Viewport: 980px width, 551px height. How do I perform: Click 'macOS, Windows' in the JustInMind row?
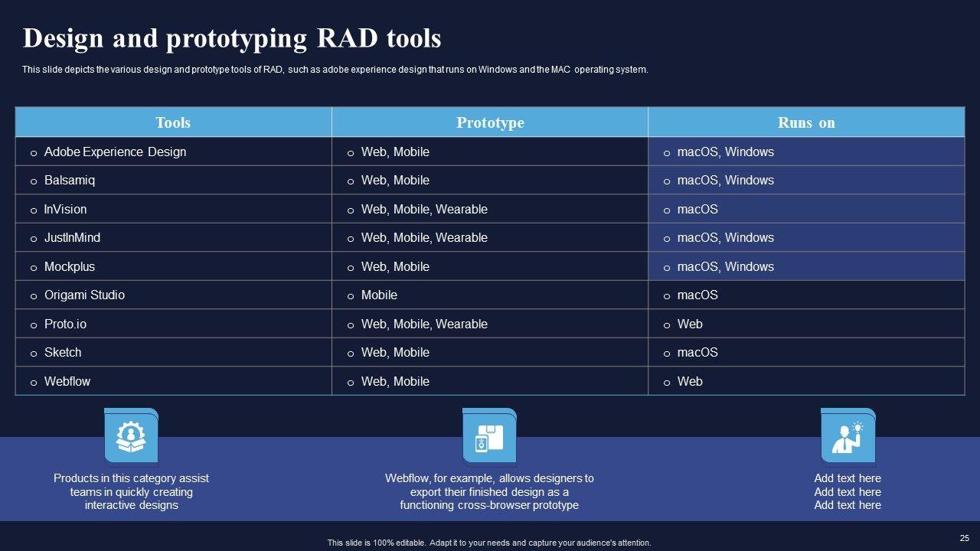(x=726, y=238)
